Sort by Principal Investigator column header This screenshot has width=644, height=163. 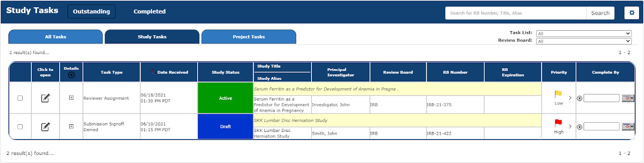pos(341,72)
